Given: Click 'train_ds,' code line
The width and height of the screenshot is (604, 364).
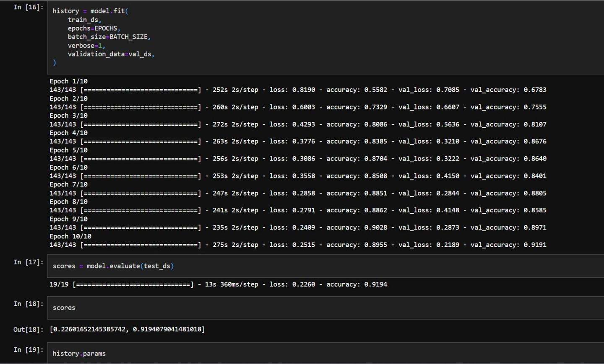Looking at the screenshot, I should pos(85,20).
